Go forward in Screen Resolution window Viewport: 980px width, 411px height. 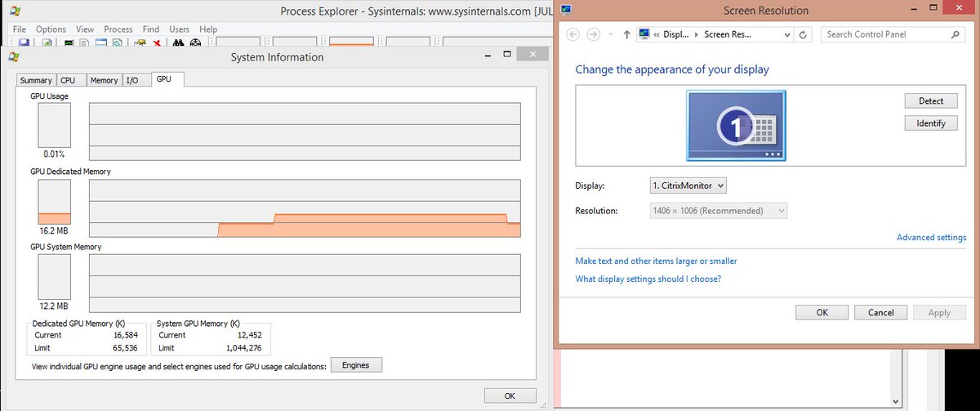(594, 34)
